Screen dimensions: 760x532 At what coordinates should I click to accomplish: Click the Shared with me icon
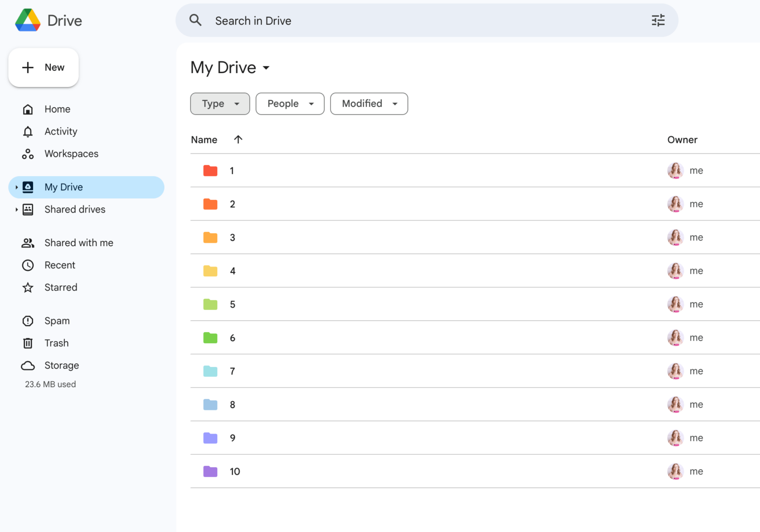click(28, 243)
